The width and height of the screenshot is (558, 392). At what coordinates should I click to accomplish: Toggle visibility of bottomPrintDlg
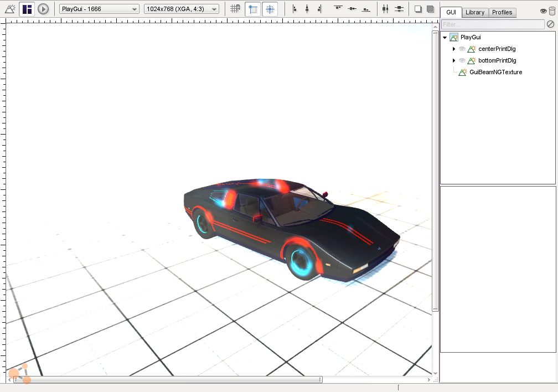462,60
